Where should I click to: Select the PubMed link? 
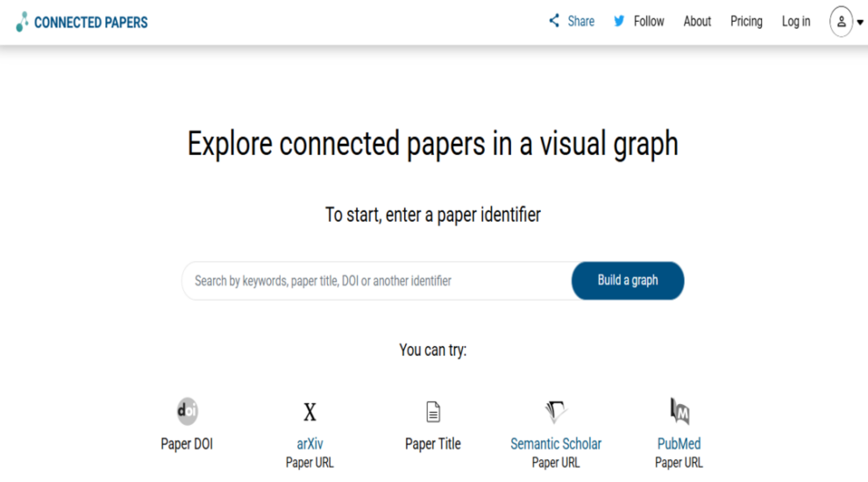[x=679, y=443]
